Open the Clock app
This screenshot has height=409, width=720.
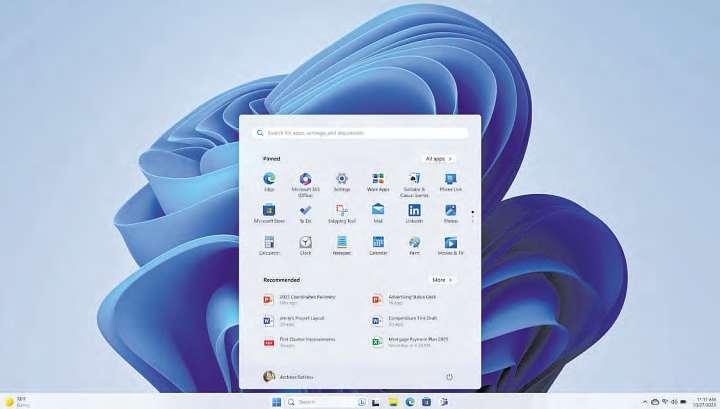coord(305,246)
